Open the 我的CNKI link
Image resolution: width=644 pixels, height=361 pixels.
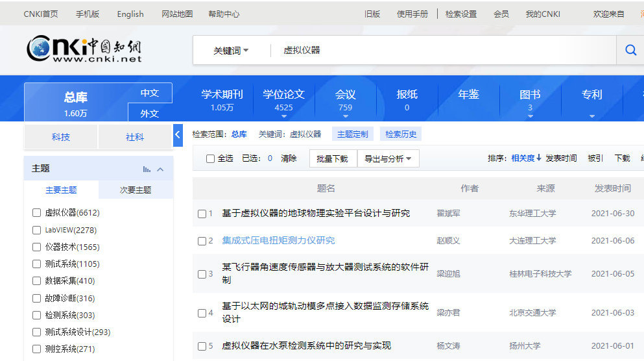click(543, 14)
